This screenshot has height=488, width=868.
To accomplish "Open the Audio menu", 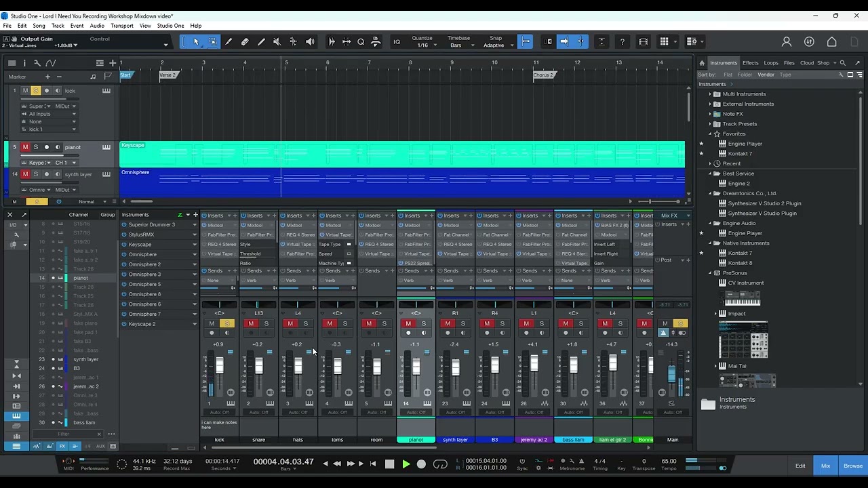I will click(x=97, y=26).
